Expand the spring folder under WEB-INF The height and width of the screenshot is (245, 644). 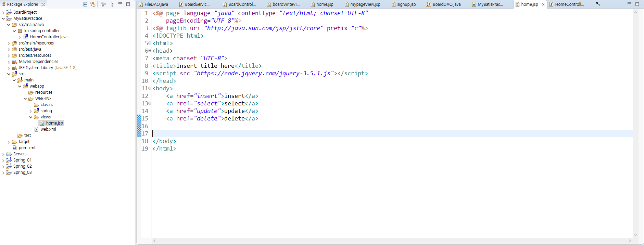pyautogui.click(x=30, y=111)
